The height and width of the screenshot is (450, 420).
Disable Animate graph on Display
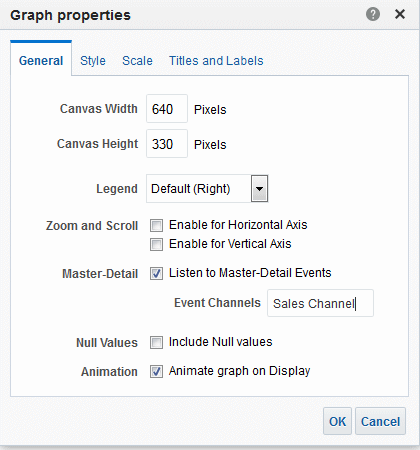(x=156, y=371)
